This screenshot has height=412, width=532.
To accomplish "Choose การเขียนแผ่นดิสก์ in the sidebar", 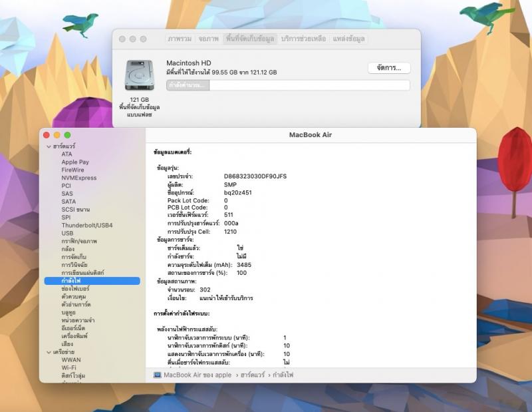I will click(x=82, y=273).
